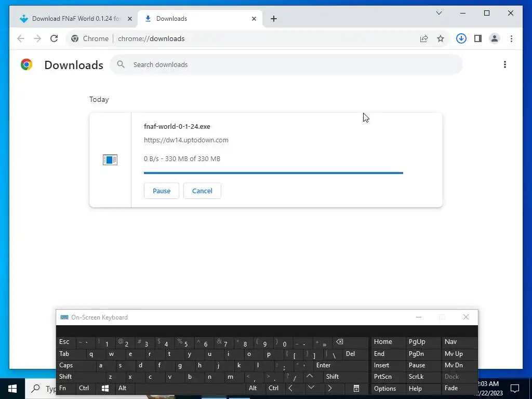Reload the current page
The height and width of the screenshot is (399, 532).
pos(54,38)
